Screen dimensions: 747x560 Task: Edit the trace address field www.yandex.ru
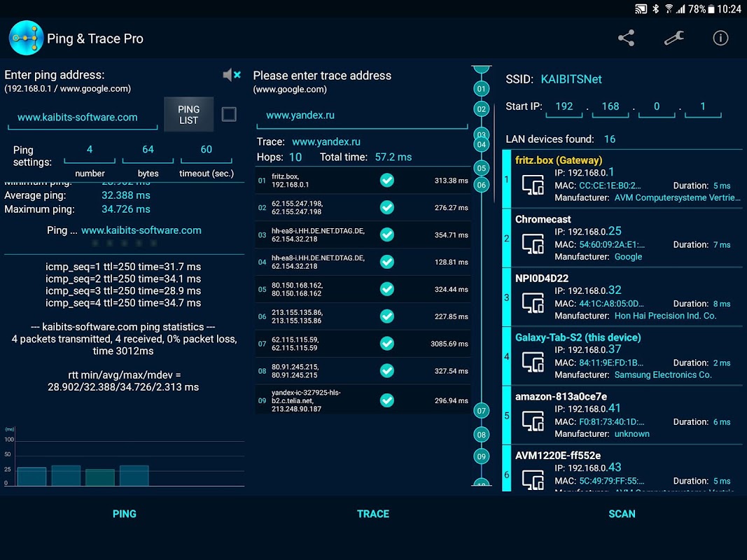[362, 115]
